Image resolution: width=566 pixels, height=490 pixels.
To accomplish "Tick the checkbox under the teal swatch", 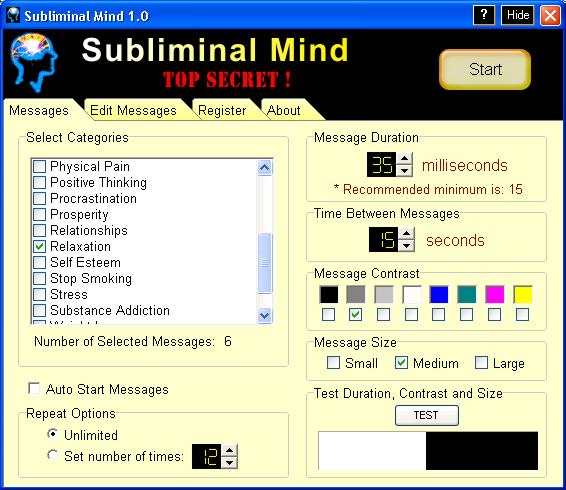I will click(467, 315).
